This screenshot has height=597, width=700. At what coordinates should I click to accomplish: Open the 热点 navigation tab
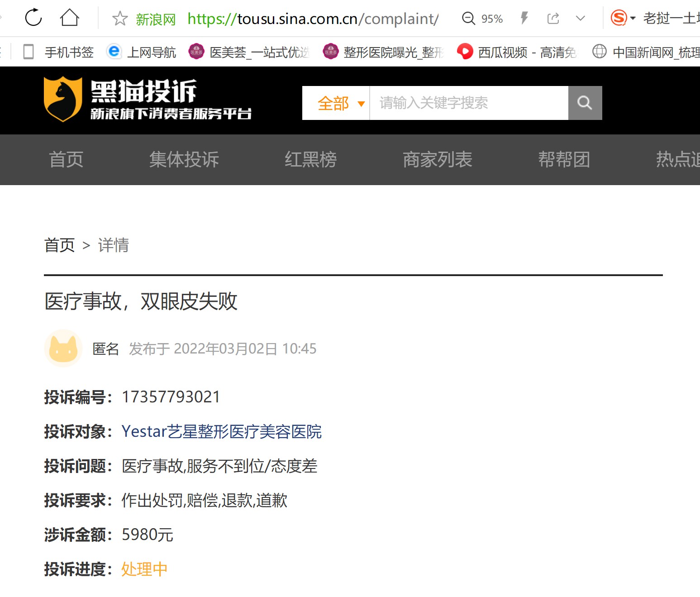pos(678,159)
